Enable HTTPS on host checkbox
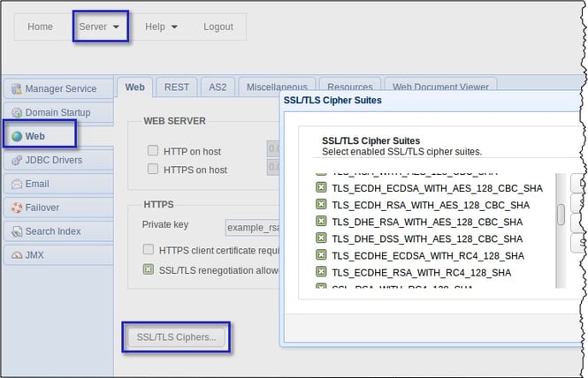Image resolution: width=588 pixels, height=378 pixels. point(153,170)
